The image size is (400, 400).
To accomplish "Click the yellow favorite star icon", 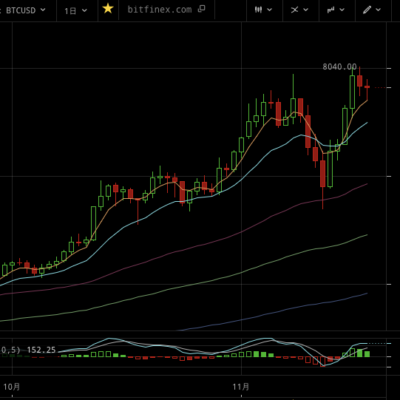I will click(108, 9).
